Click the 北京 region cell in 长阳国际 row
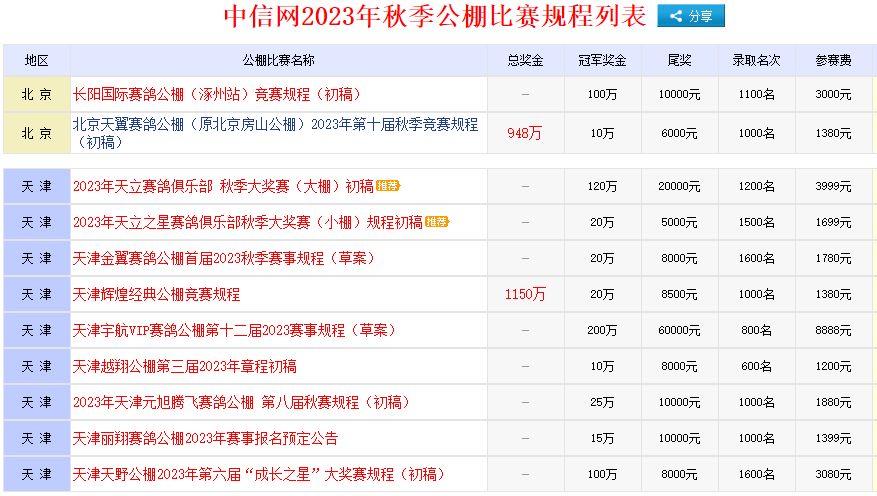Image resolution: width=877 pixels, height=496 pixels. coord(37,94)
